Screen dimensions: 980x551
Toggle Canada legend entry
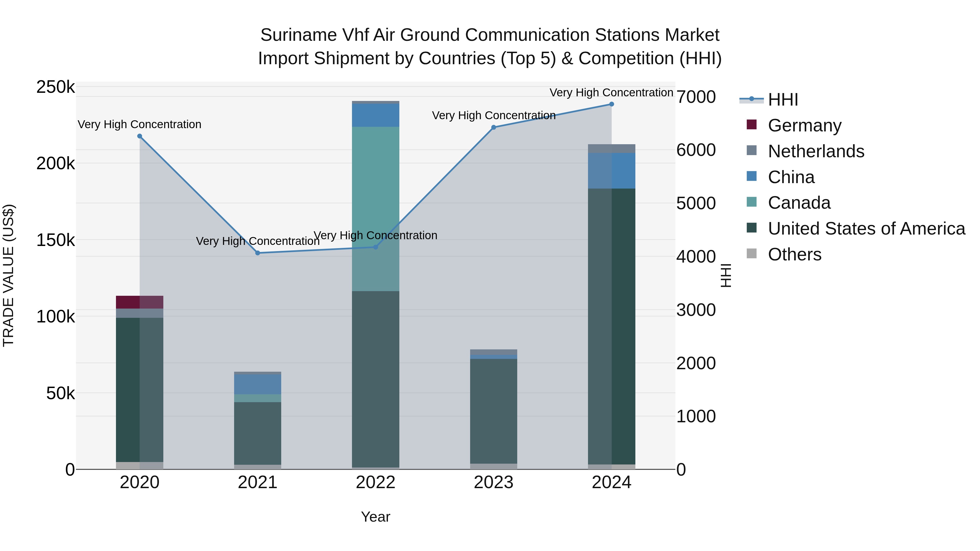789,202
